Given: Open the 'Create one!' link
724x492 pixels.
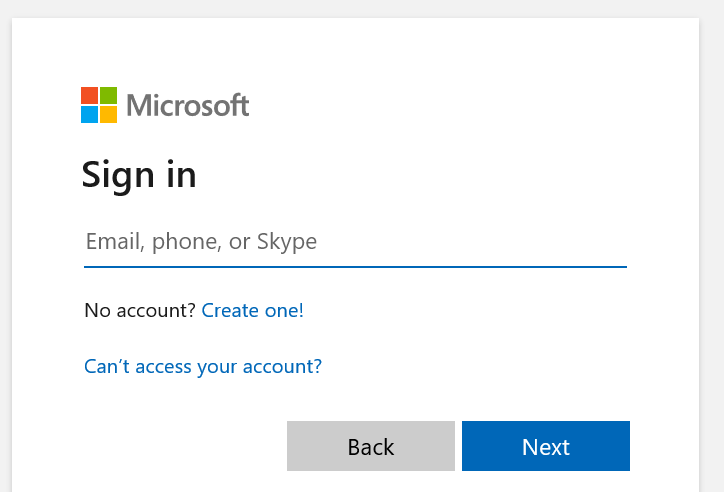Looking at the screenshot, I should click(x=253, y=311).
